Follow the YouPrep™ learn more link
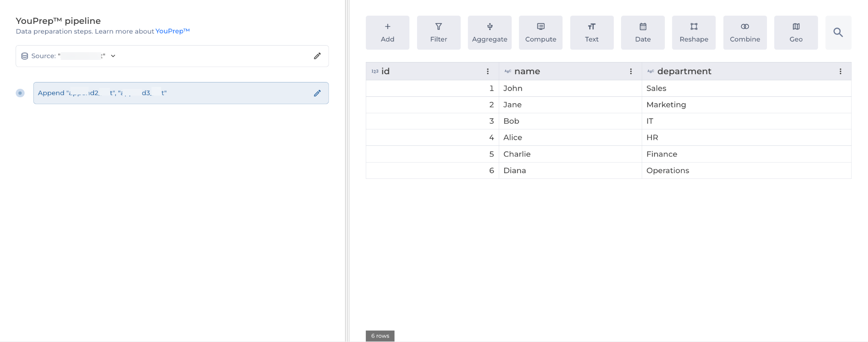The height and width of the screenshot is (342, 868). click(172, 31)
